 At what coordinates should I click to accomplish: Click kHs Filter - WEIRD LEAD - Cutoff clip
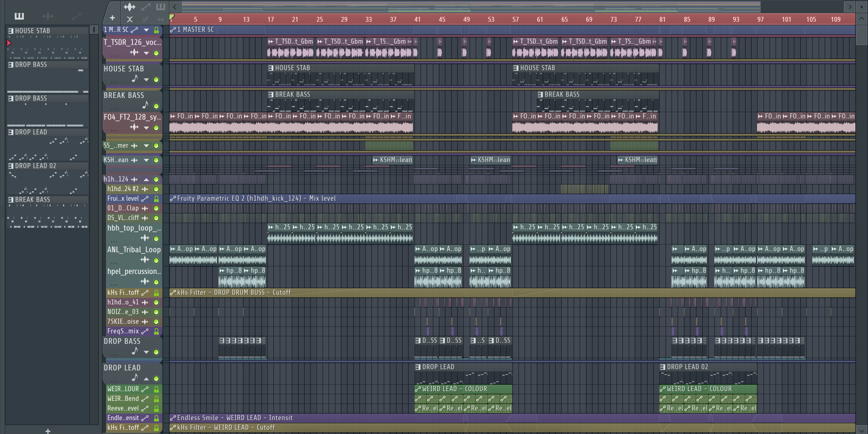tap(512, 428)
